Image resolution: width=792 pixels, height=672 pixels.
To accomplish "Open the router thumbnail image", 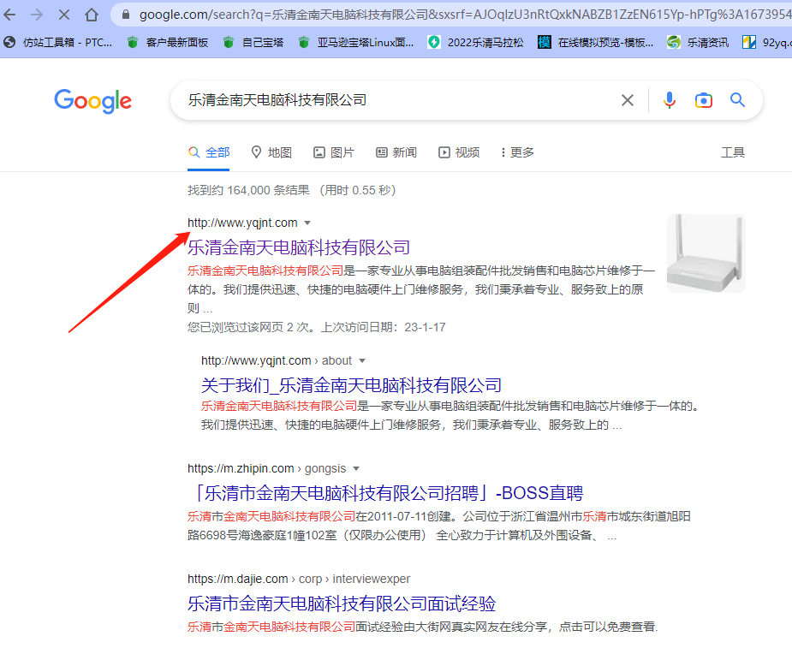I will 706,253.
